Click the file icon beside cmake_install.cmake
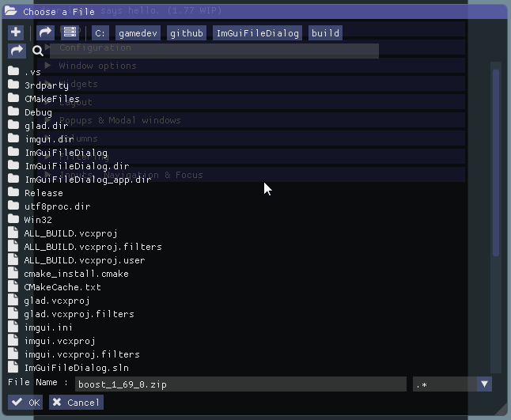This screenshot has height=420, width=511. pos(13,273)
